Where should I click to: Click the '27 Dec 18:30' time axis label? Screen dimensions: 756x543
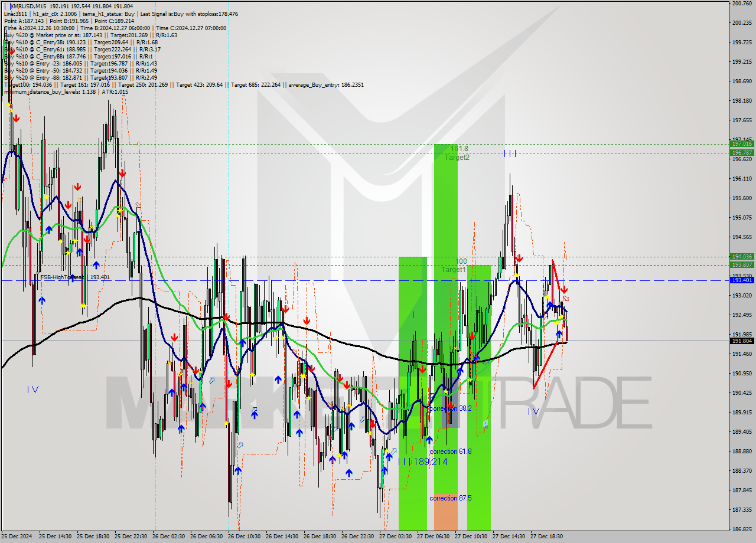pyautogui.click(x=547, y=537)
